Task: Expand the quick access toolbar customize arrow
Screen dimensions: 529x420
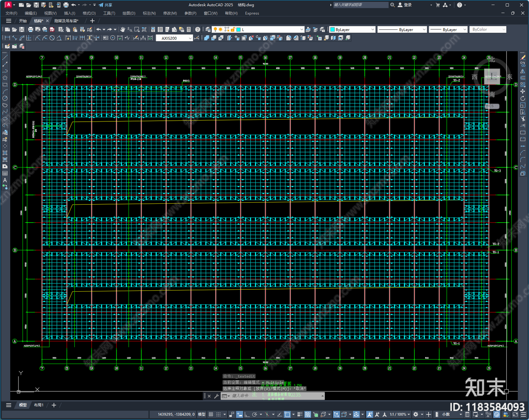Action: pos(95,5)
